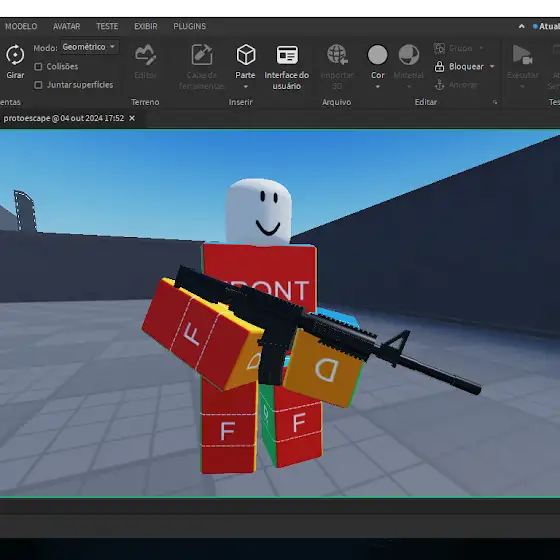Click the Grupo icon

click(439, 48)
